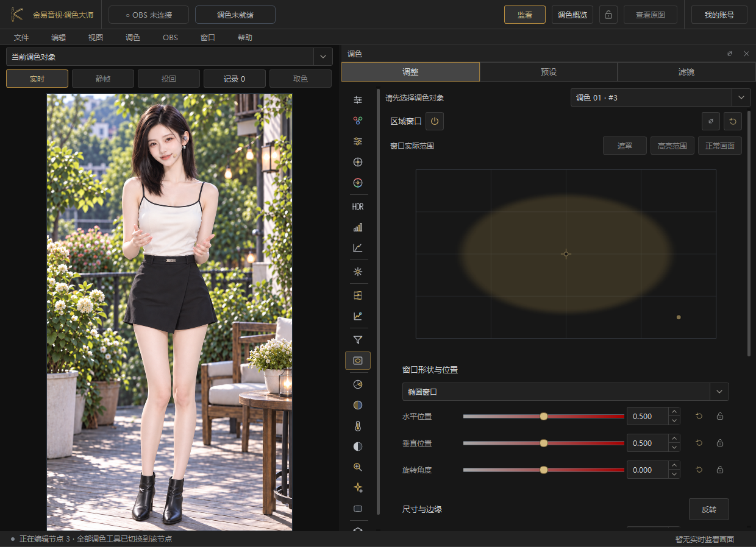The image size is (756, 547).
Task: Open the curve graph tool icon
Action: pos(358,248)
